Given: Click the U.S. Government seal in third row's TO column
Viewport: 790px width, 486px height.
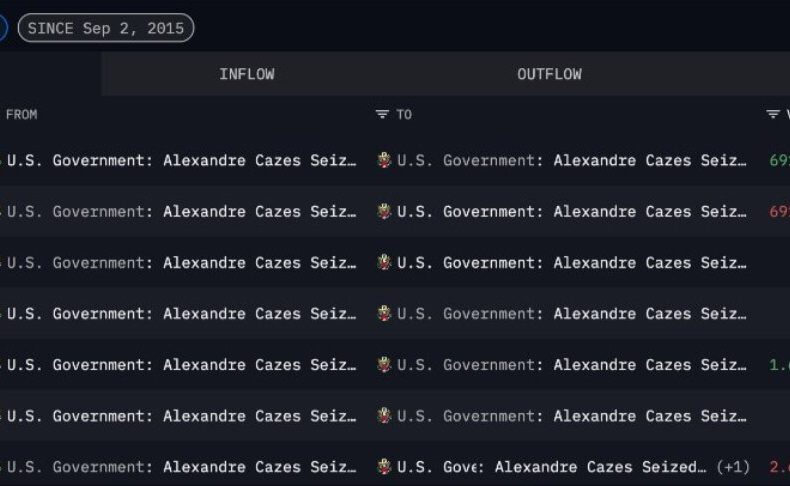Looking at the screenshot, I should click(x=384, y=263).
